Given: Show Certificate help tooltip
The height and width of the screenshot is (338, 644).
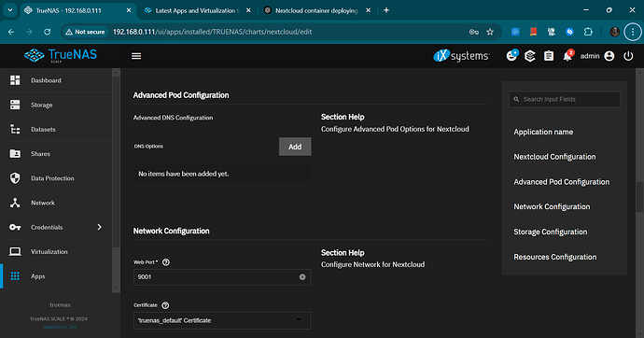Looking at the screenshot, I should coord(165,305).
